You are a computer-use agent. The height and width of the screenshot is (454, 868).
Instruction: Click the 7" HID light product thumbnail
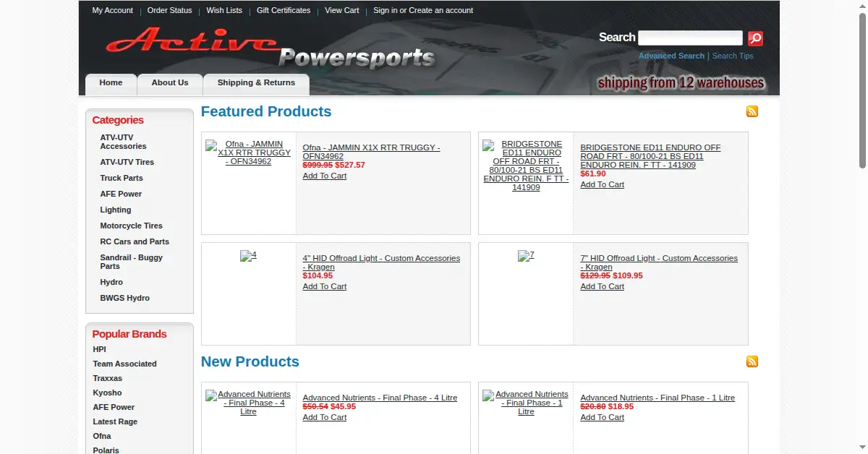click(526, 255)
